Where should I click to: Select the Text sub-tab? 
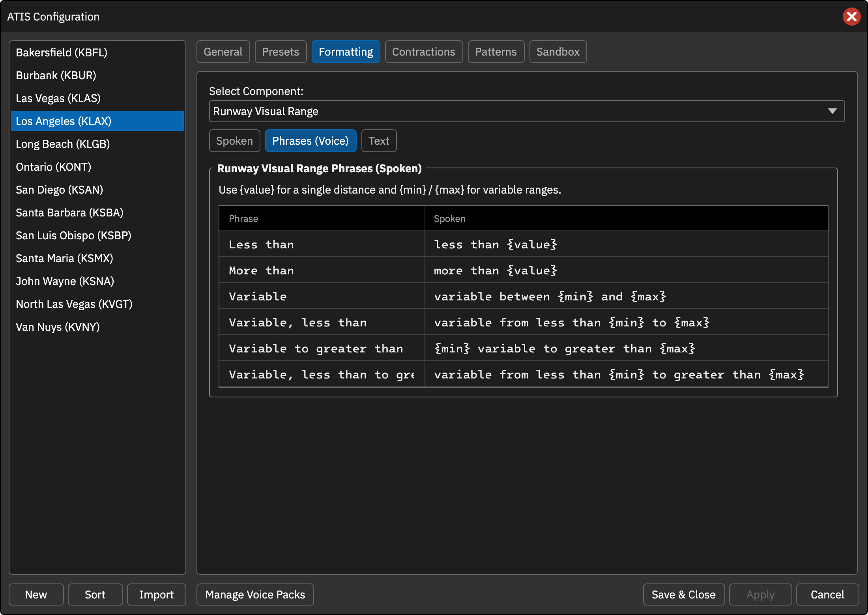tap(379, 141)
